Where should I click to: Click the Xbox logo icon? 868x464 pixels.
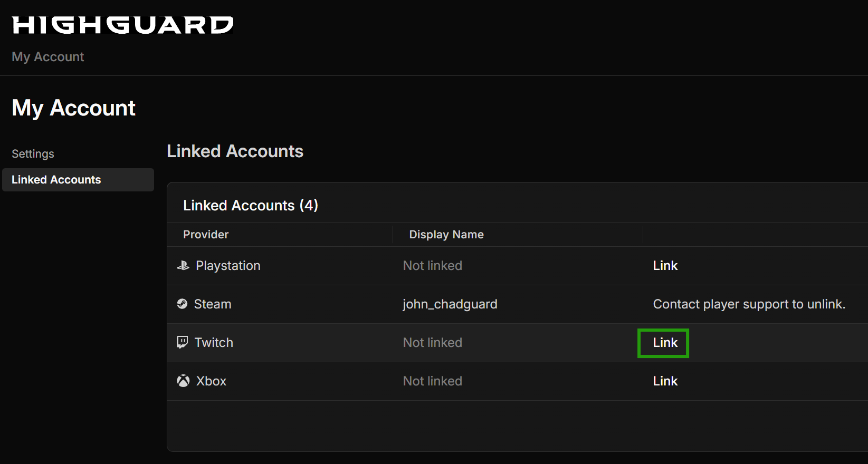point(183,381)
